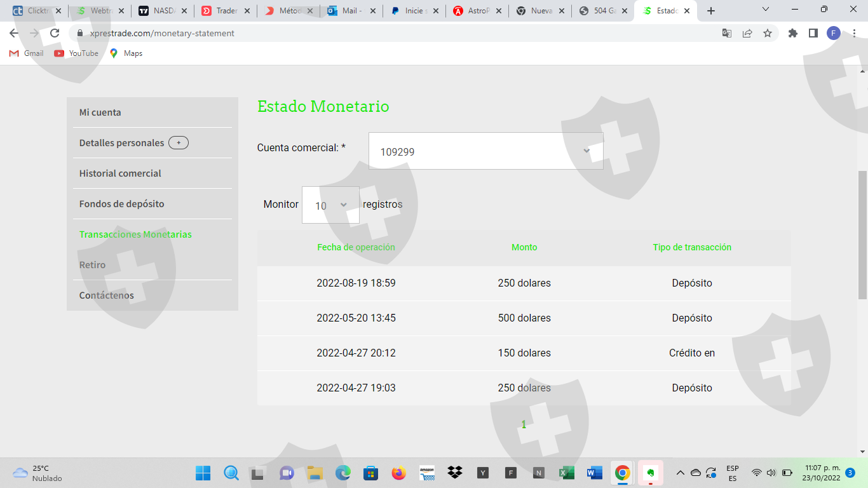The image size is (868, 488).
Task: Bookmark this page with the star icon
Action: [768, 33]
